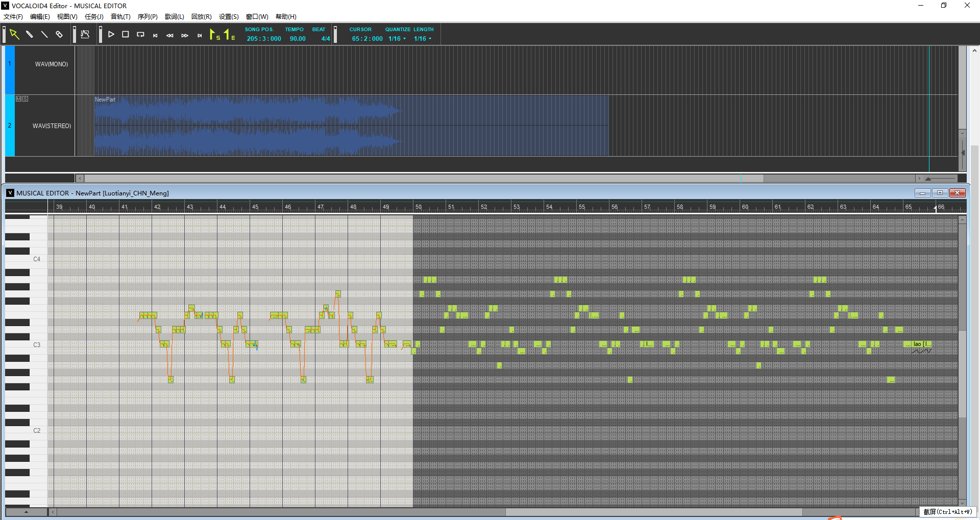Mute the WAV(STEREO) track
Image resolution: width=980 pixels, height=520 pixels.
pyautogui.click(x=19, y=99)
